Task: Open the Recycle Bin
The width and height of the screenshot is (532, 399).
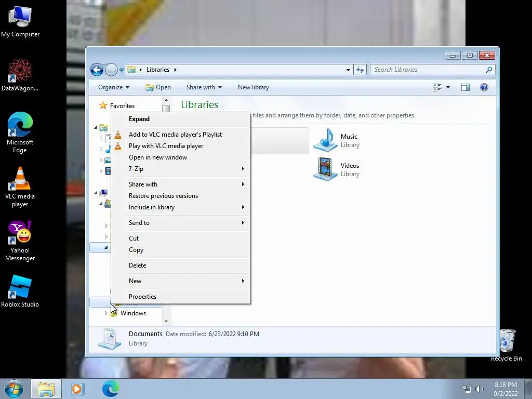Action: click(507, 345)
